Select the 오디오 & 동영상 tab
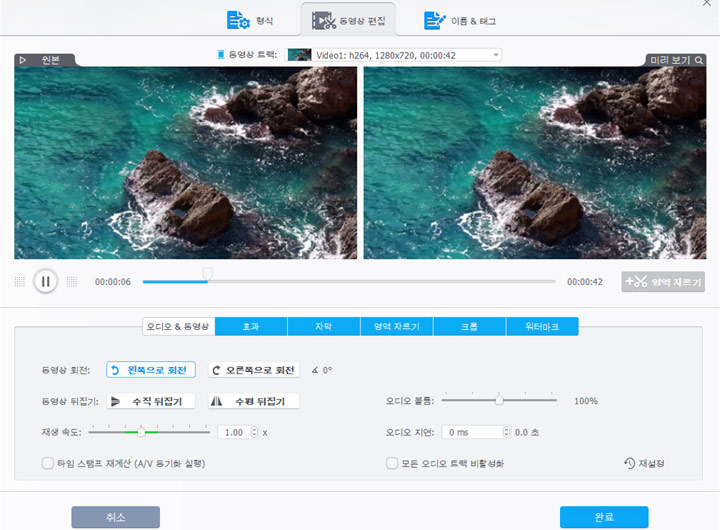This screenshot has height=530, width=720. click(x=178, y=327)
